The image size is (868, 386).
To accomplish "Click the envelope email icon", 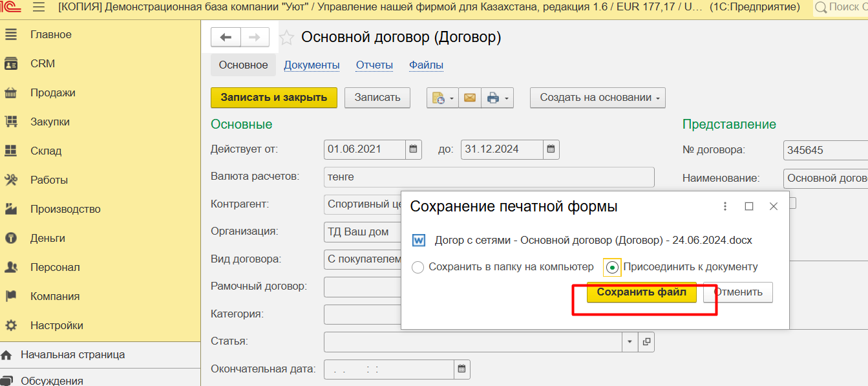I will tap(470, 98).
